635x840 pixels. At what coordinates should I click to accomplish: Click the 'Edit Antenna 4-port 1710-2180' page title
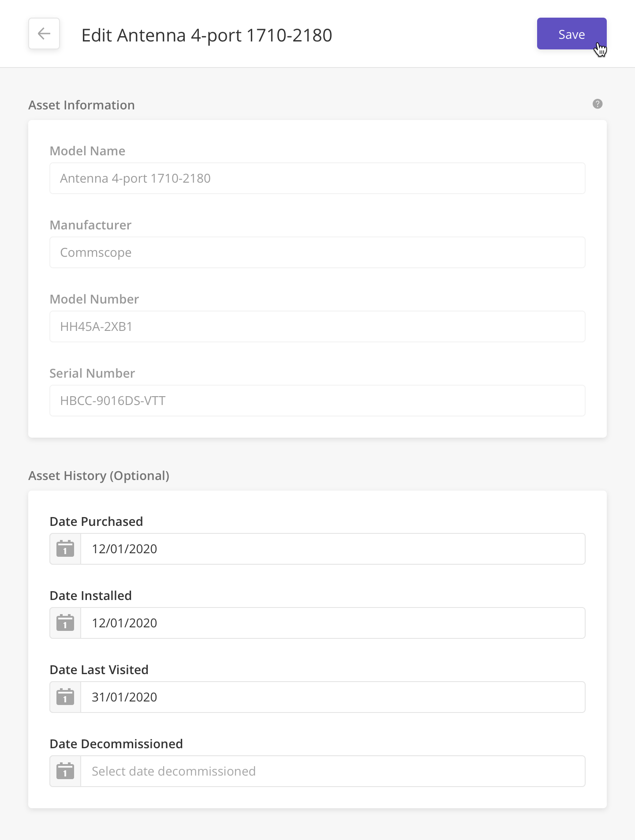tap(207, 35)
